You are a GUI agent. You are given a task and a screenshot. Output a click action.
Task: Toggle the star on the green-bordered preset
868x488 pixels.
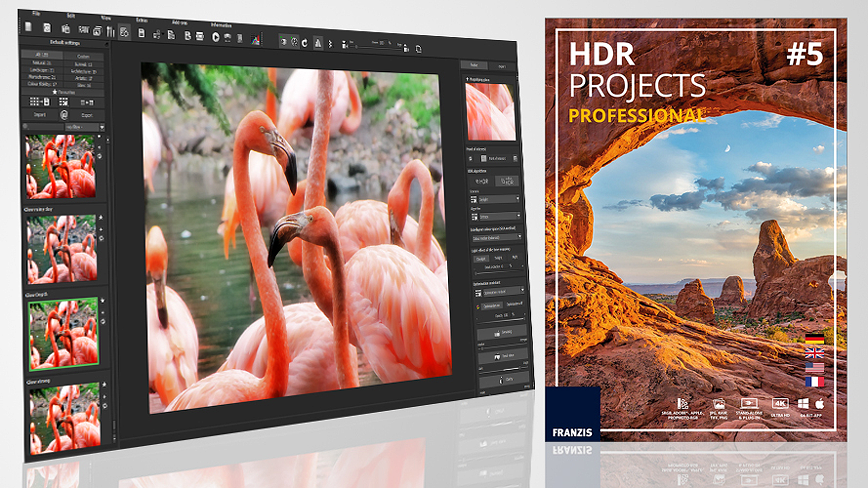click(102, 301)
